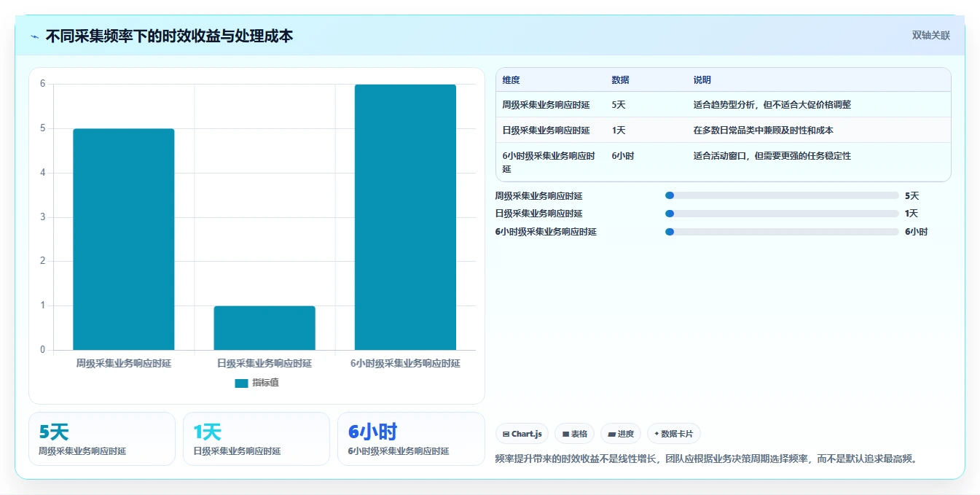Click the 日级采集业务响应时延 bar in chart
The width and height of the screenshot is (980, 495).
[x=264, y=328]
